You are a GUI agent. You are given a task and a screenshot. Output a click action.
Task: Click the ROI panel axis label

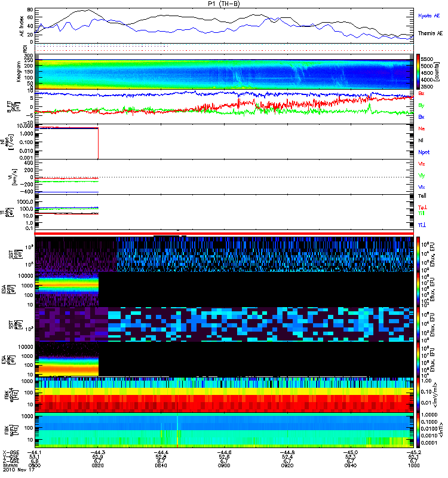click(x=25, y=49)
